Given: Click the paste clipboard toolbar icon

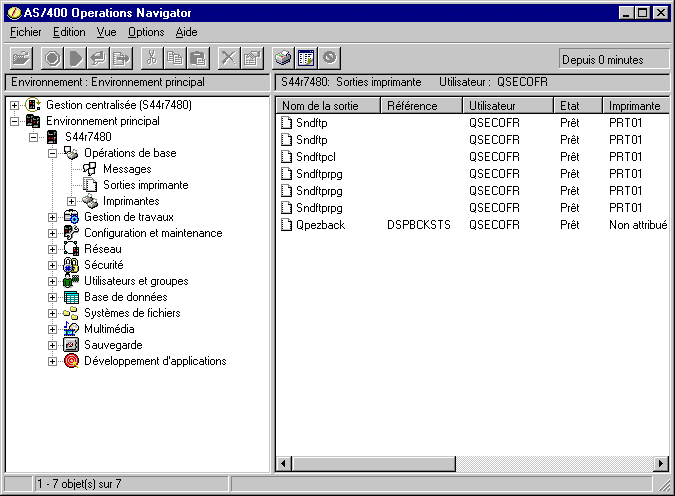Looking at the screenshot, I should pyautogui.click(x=198, y=58).
